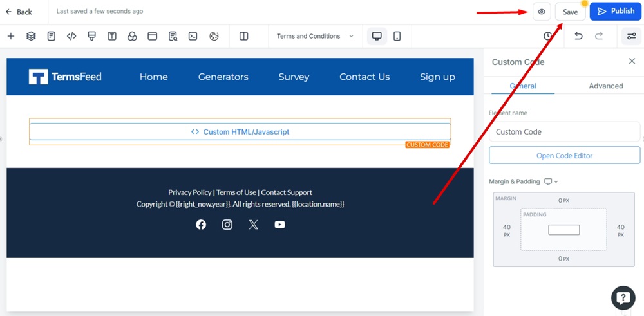
Task: Click the Facebook footer icon
Action: pos(201,225)
